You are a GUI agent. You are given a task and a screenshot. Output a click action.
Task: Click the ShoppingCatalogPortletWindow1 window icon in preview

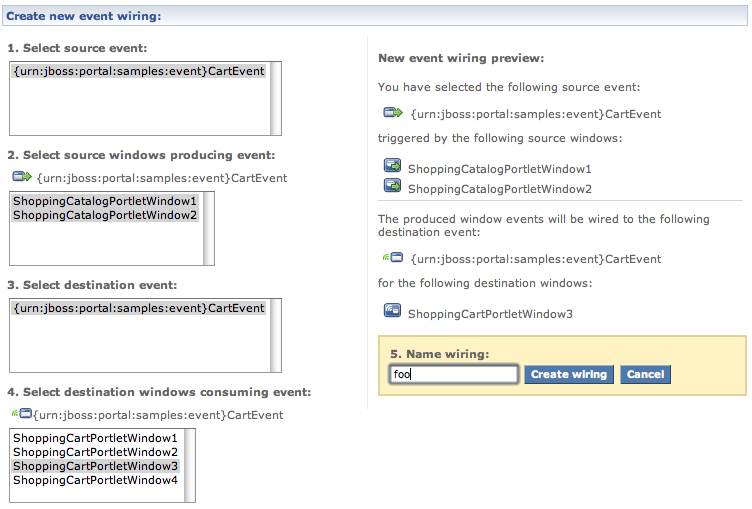392,168
